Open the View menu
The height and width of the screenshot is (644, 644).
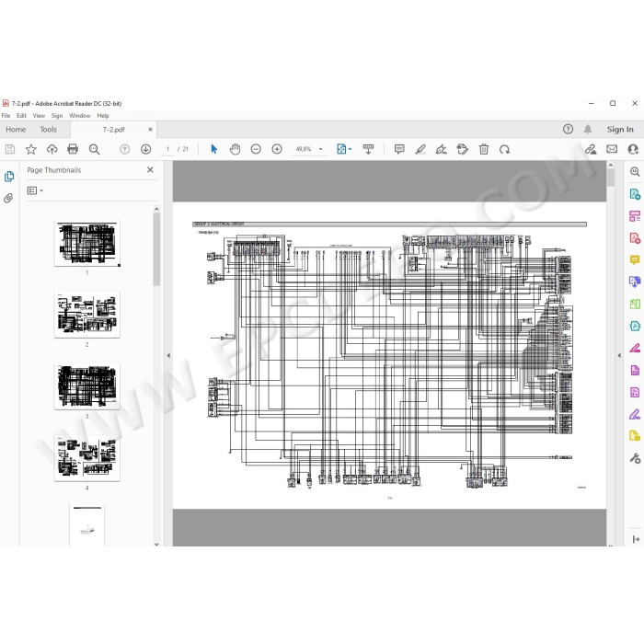click(x=39, y=116)
